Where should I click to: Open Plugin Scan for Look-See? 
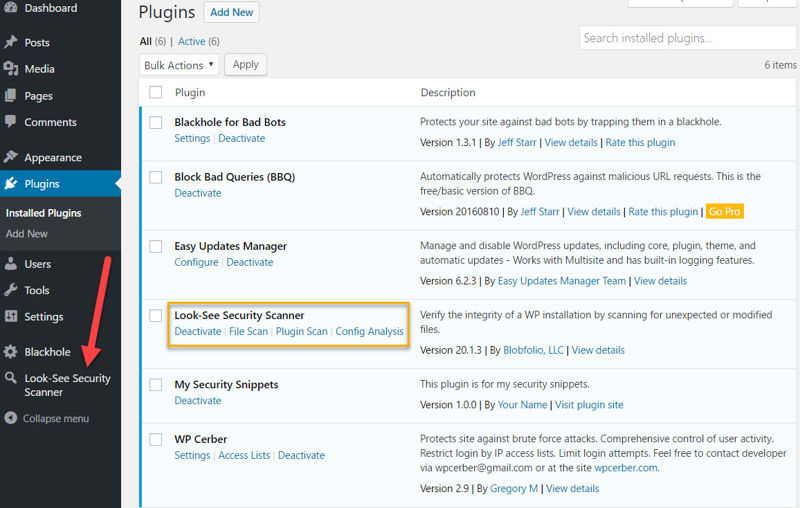tap(302, 332)
